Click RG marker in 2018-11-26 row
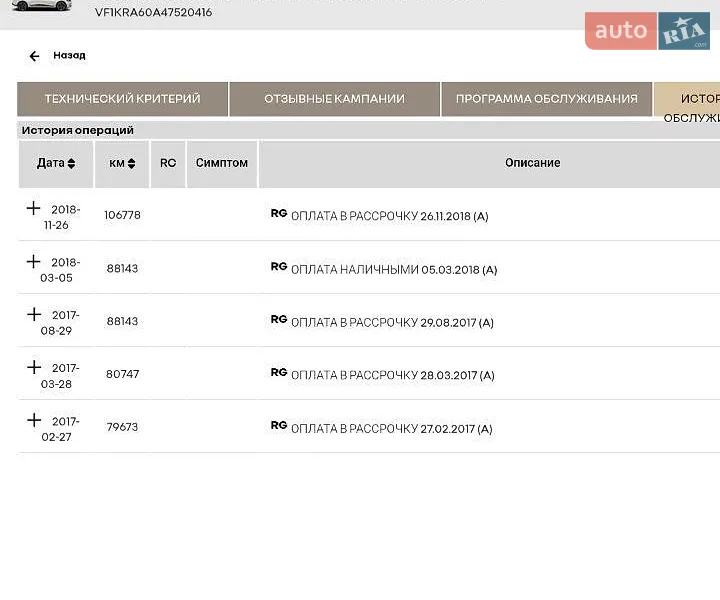 (x=279, y=213)
